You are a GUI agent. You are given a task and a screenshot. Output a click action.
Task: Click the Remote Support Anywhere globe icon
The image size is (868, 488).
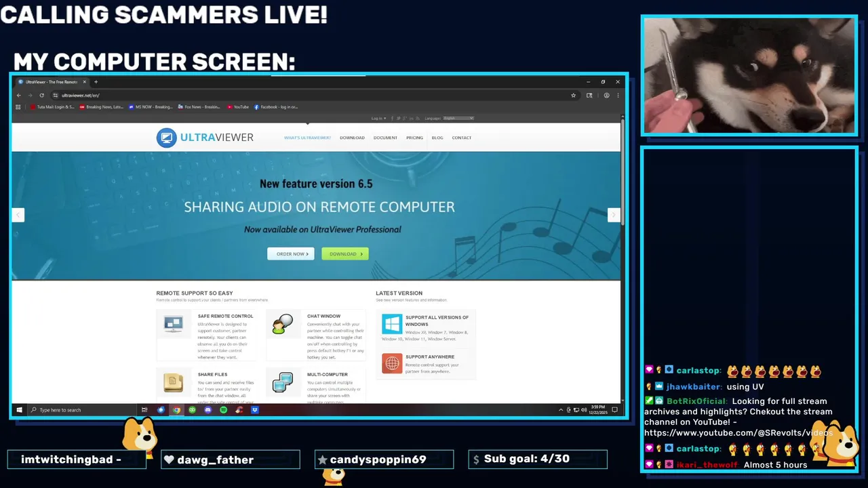tap(392, 363)
